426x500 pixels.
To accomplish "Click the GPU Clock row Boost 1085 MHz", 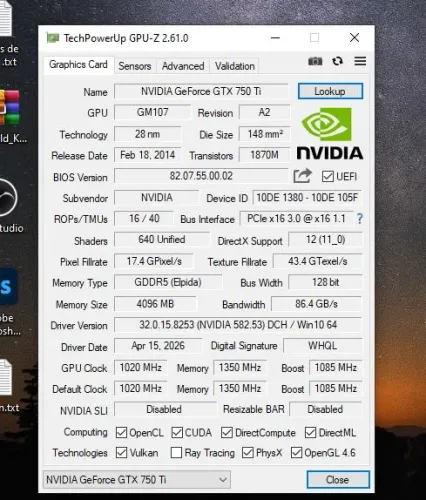I will (336, 367).
